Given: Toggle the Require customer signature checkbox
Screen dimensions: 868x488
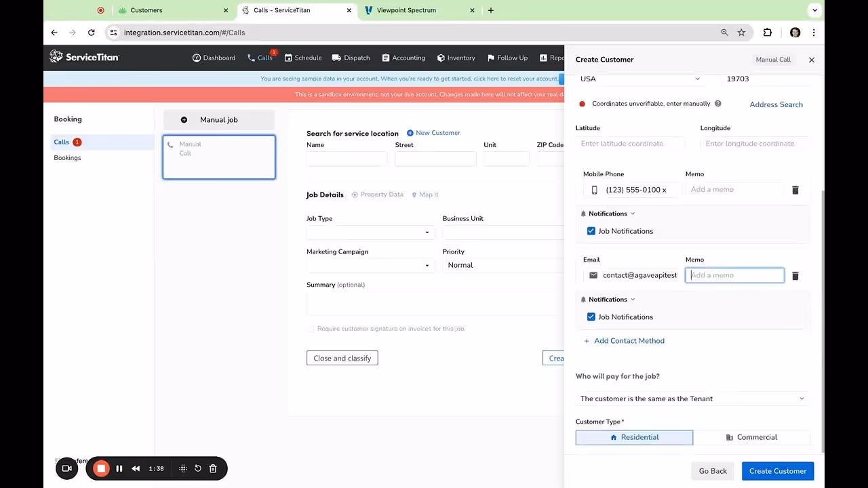Looking at the screenshot, I should coord(311,329).
